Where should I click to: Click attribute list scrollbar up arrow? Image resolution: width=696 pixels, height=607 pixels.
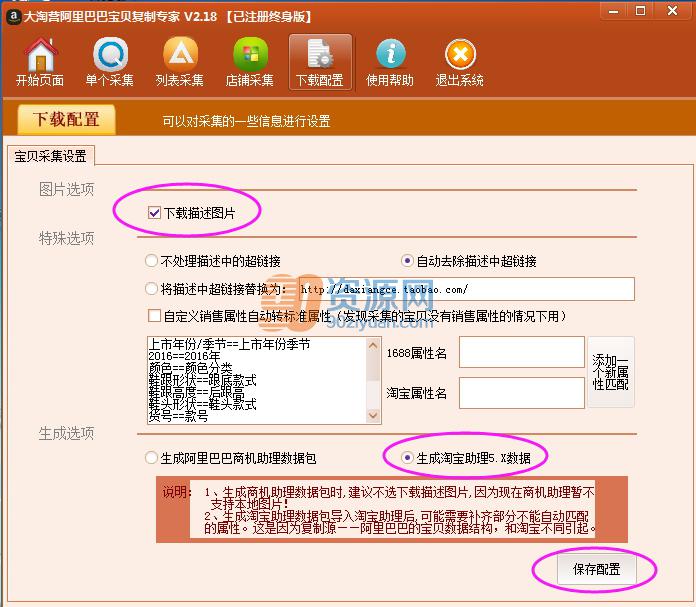tap(373, 345)
